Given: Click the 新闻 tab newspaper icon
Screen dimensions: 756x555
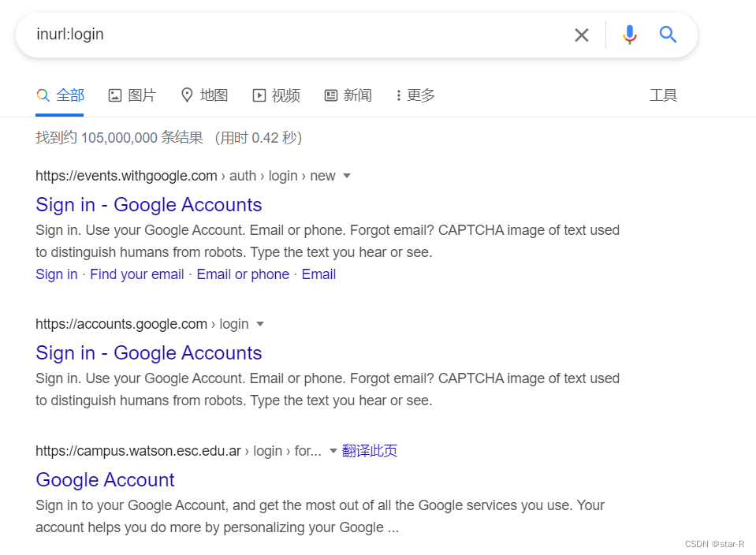Looking at the screenshot, I should point(331,95).
